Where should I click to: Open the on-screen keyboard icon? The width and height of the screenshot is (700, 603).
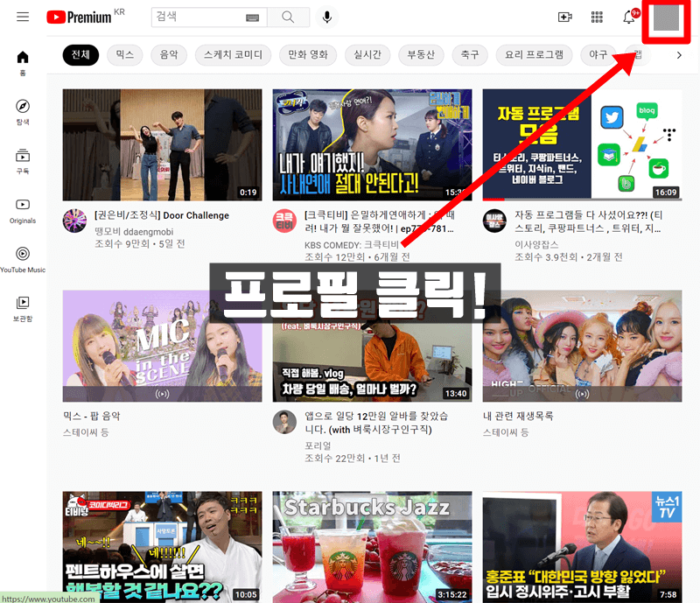click(252, 18)
